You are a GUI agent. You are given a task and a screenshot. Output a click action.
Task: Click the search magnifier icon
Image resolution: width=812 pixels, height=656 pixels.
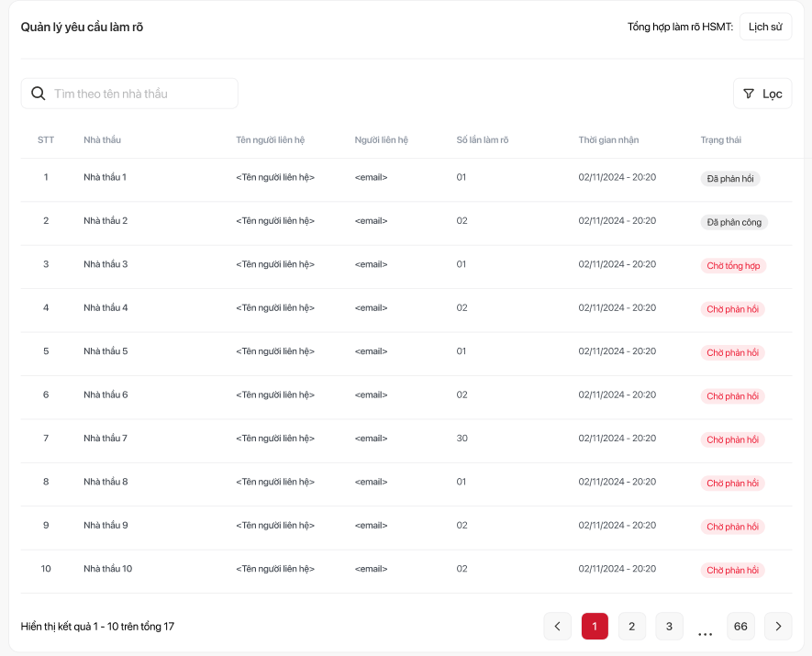tap(39, 94)
